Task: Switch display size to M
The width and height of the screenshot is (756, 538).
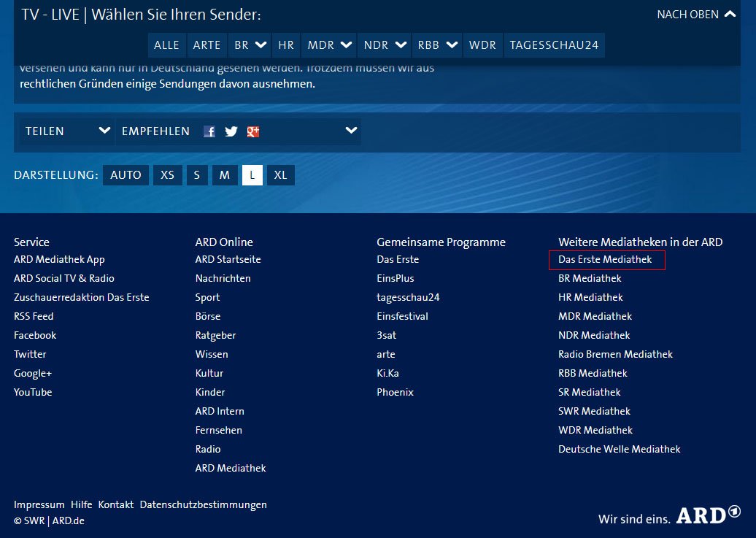Action: [x=225, y=175]
